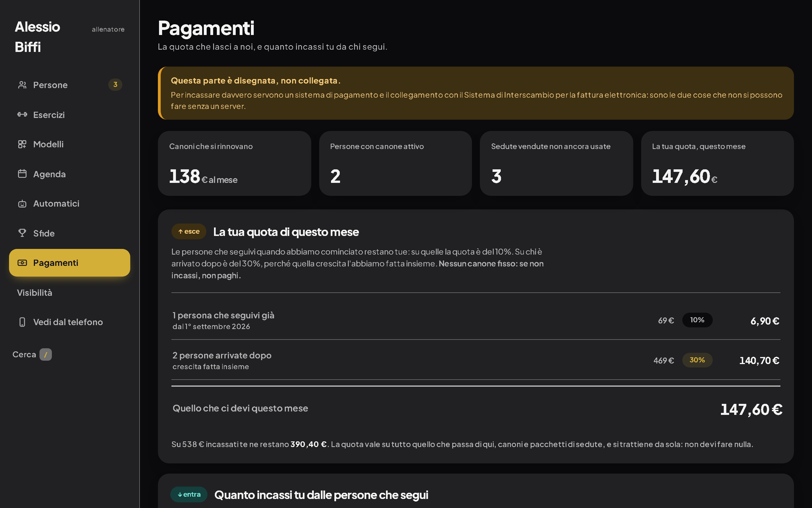Image resolution: width=812 pixels, height=508 pixels.
Task: Click the badge showing 3 next to Persone
Action: click(x=115, y=85)
